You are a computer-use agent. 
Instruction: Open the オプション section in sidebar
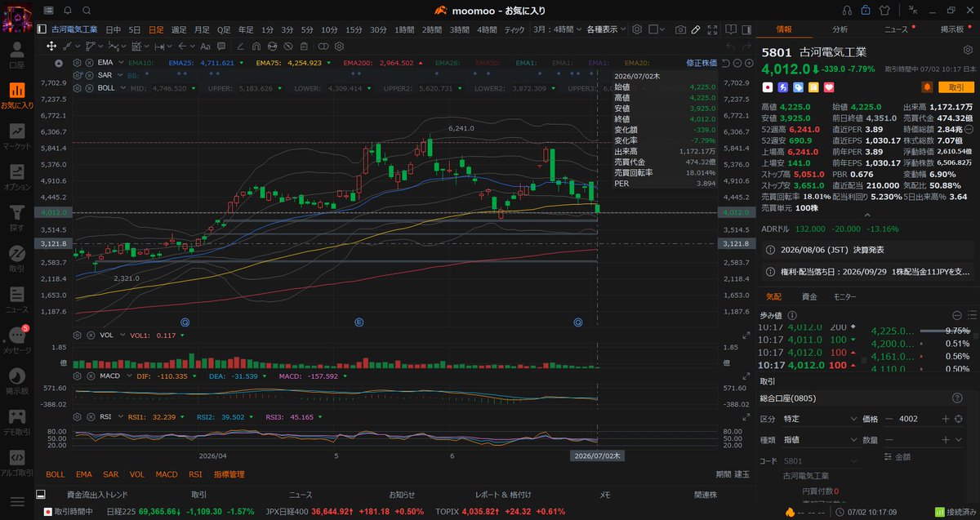point(17,177)
